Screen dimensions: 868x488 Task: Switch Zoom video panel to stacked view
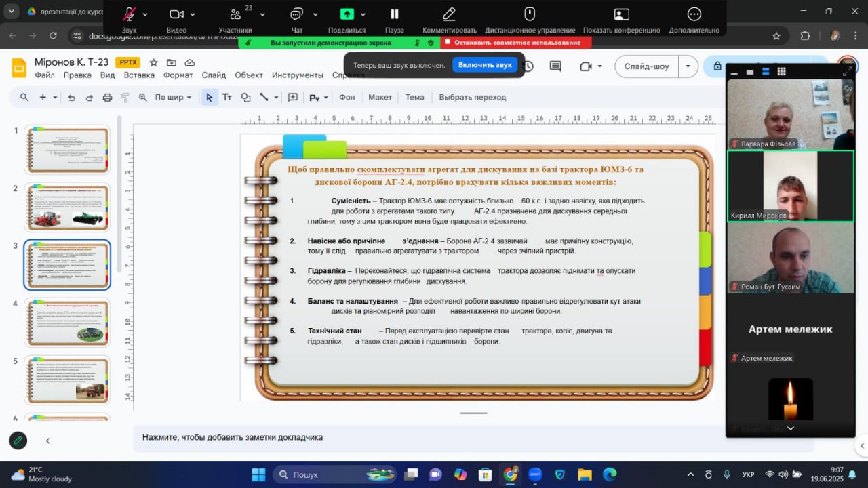[766, 72]
